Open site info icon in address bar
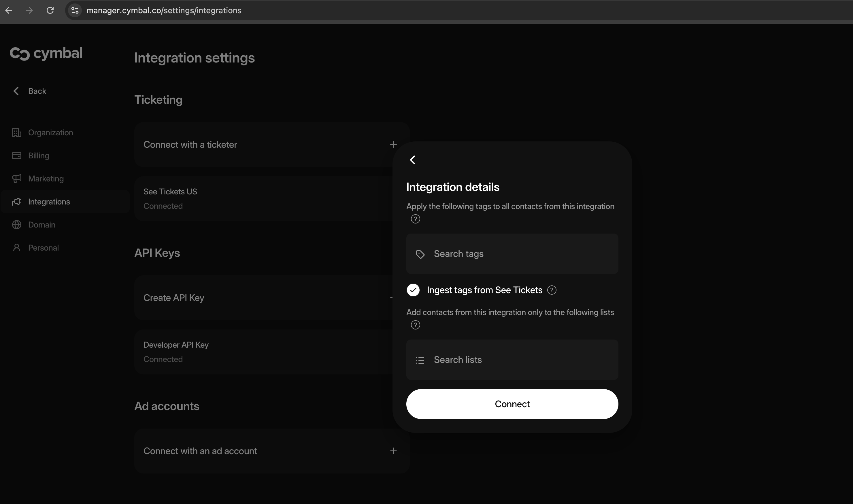This screenshot has height=504, width=853. click(x=75, y=11)
